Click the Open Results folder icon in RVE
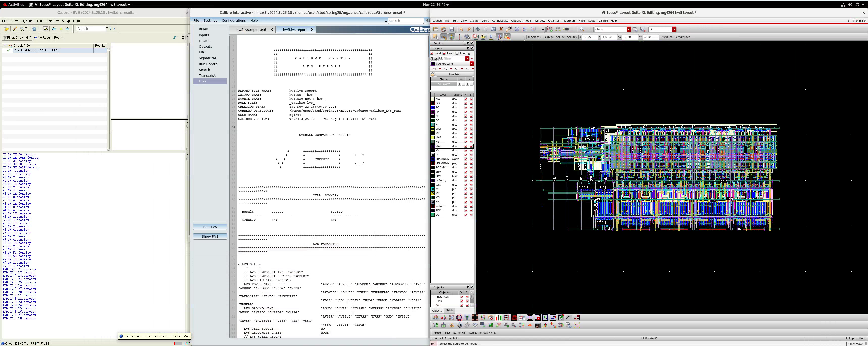The height and width of the screenshot is (346, 868). pos(6,29)
